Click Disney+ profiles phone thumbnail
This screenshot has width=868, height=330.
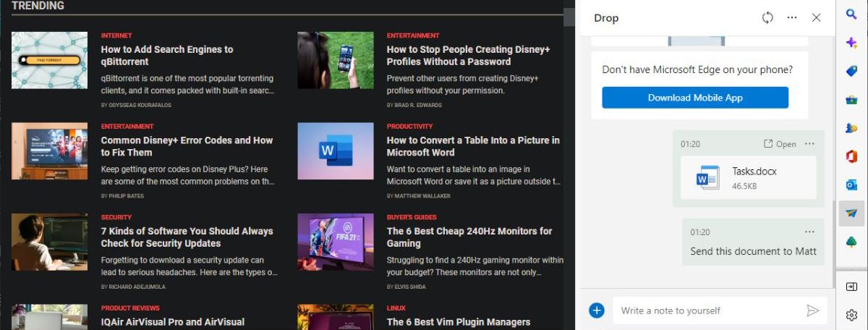click(336, 60)
